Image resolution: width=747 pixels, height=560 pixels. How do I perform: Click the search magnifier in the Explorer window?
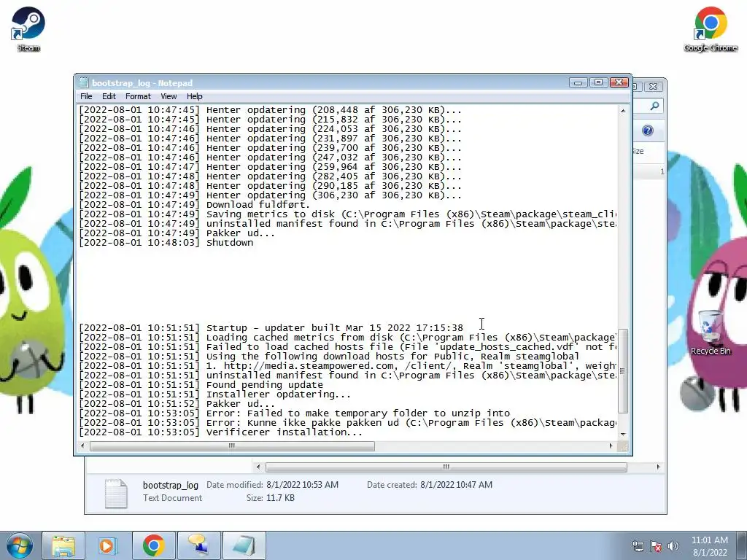654,106
